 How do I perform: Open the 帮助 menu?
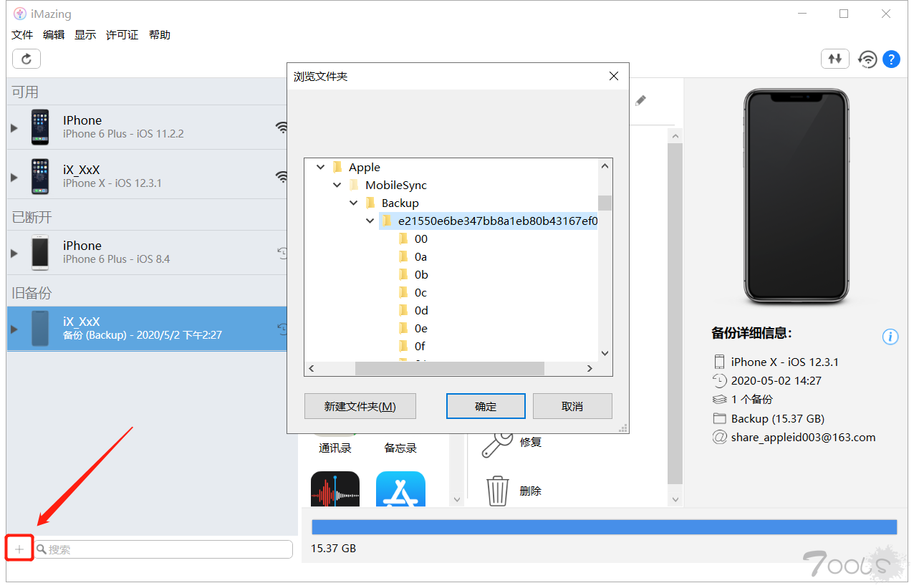tap(160, 34)
